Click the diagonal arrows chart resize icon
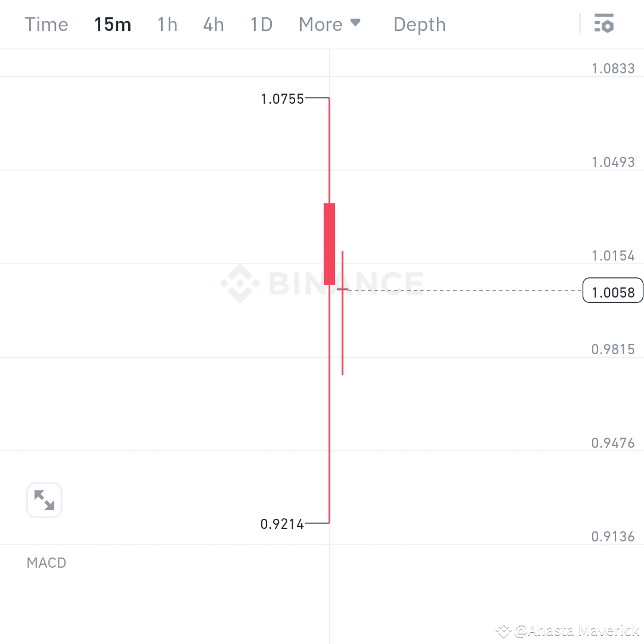644x644 pixels. point(44,500)
